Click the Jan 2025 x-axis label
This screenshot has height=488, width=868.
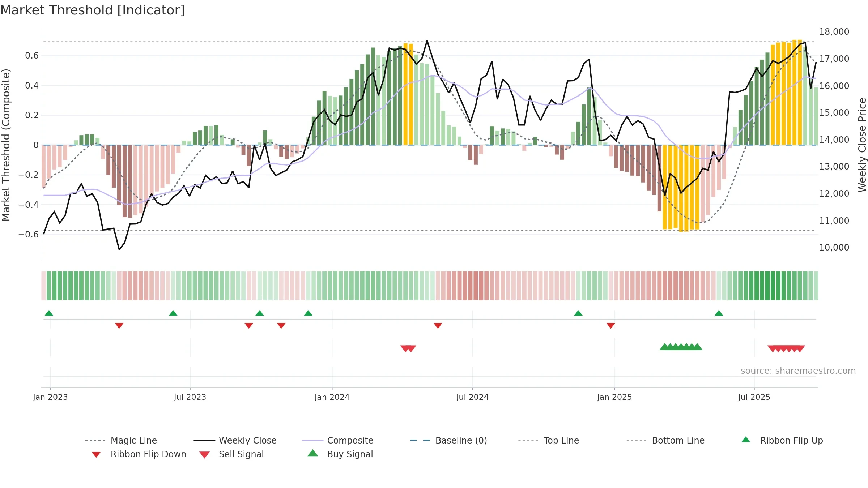(614, 397)
